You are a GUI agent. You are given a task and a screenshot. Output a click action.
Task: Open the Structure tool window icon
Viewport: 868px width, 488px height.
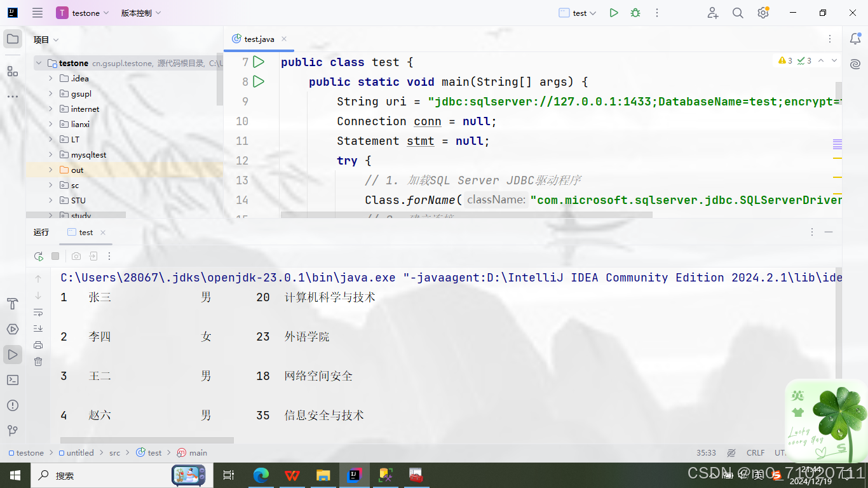[x=13, y=71]
